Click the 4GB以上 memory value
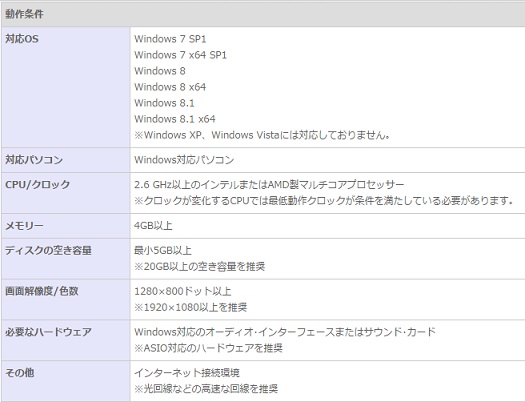This screenshot has height=402, width=525. click(x=153, y=226)
